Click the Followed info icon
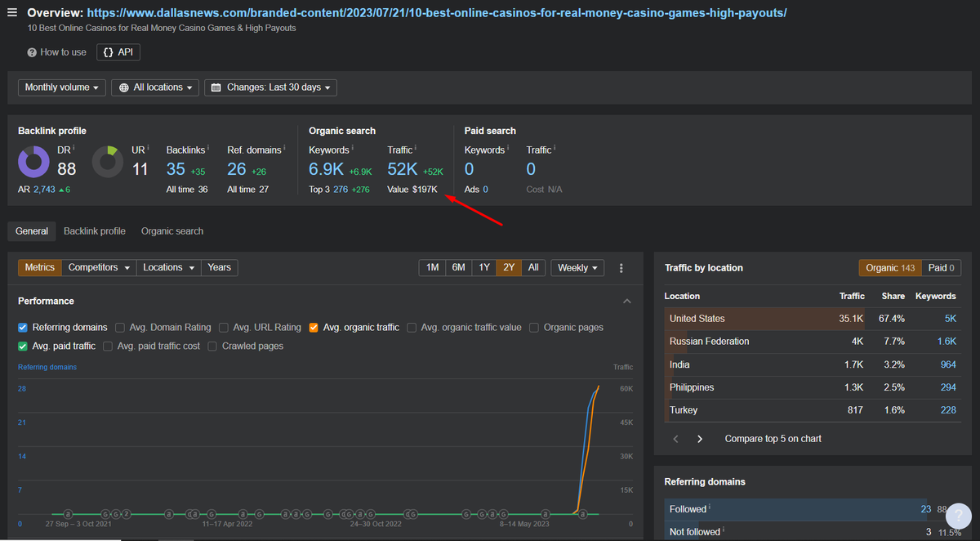980x541 pixels. pyautogui.click(x=710, y=507)
